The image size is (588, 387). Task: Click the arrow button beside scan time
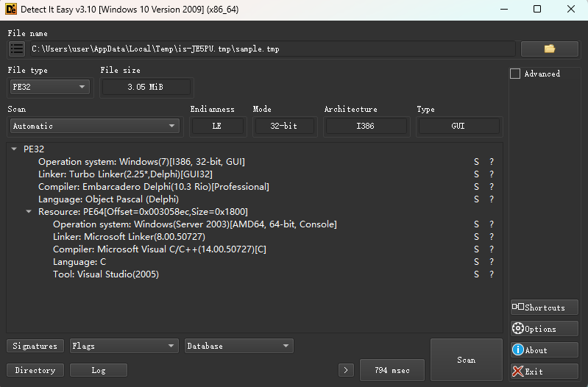pyautogui.click(x=346, y=370)
